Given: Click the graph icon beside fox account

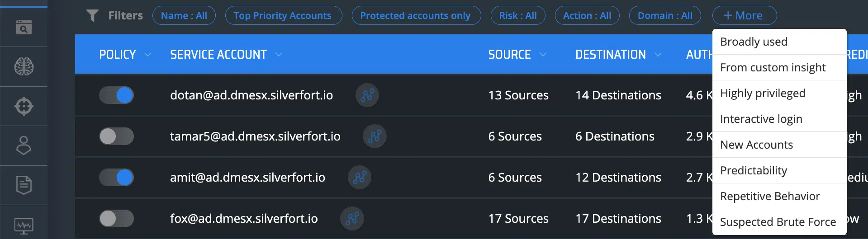Looking at the screenshot, I should pyautogui.click(x=352, y=219).
